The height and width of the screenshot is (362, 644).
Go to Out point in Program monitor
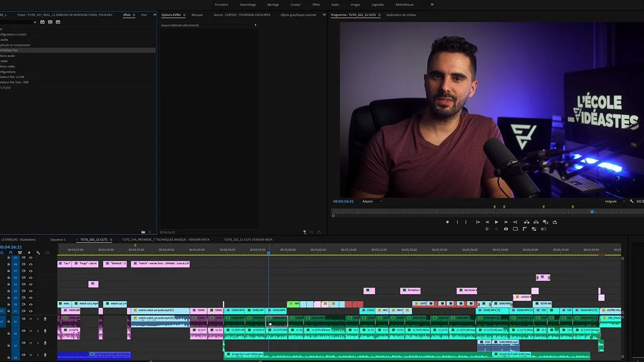click(x=515, y=222)
